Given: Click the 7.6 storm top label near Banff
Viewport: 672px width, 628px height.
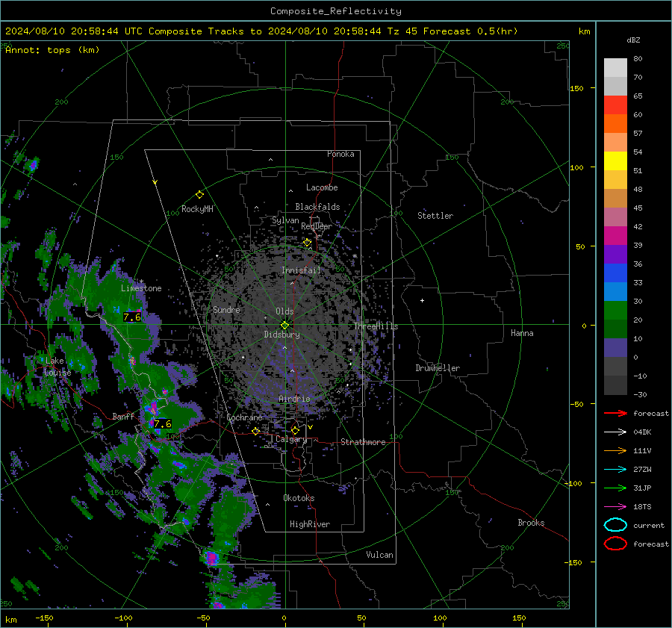Looking at the screenshot, I should (x=163, y=424).
